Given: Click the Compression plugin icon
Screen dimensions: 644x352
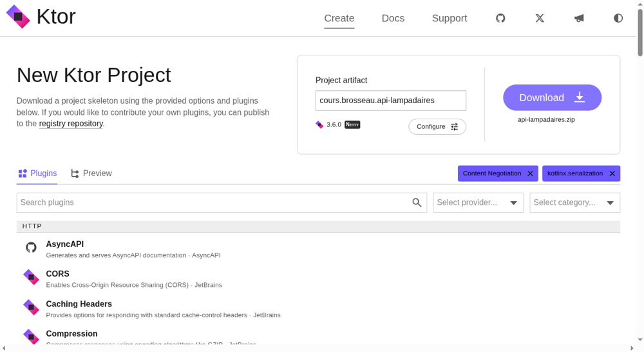Looking at the screenshot, I should (31, 337).
